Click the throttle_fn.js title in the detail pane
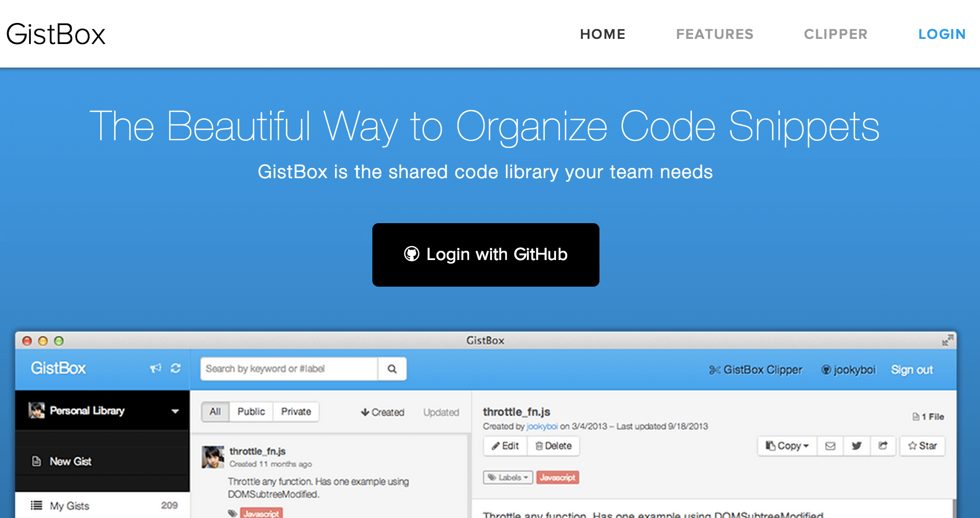The height and width of the screenshot is (518, 980). 517,412
